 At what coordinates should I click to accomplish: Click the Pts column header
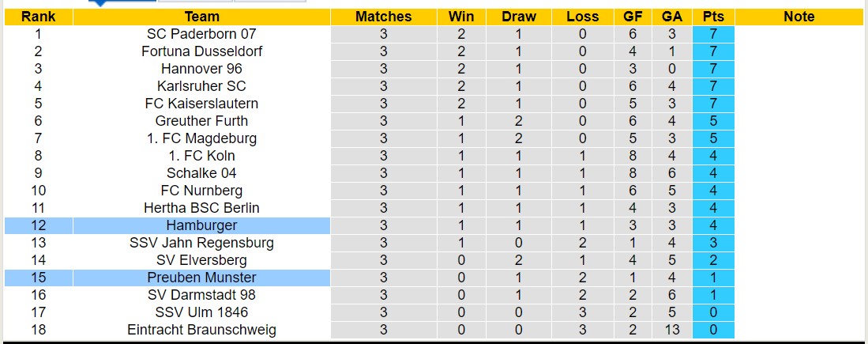point(713,17)
